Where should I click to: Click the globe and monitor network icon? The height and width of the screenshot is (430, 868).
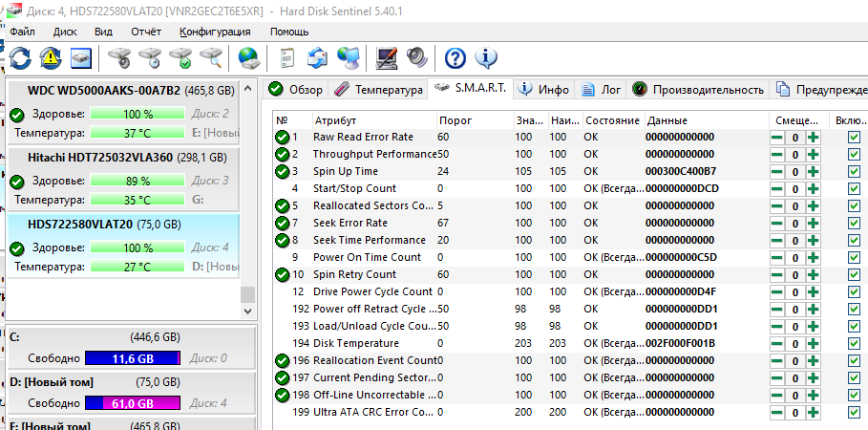pyautogui.click(x=349, y=57)
